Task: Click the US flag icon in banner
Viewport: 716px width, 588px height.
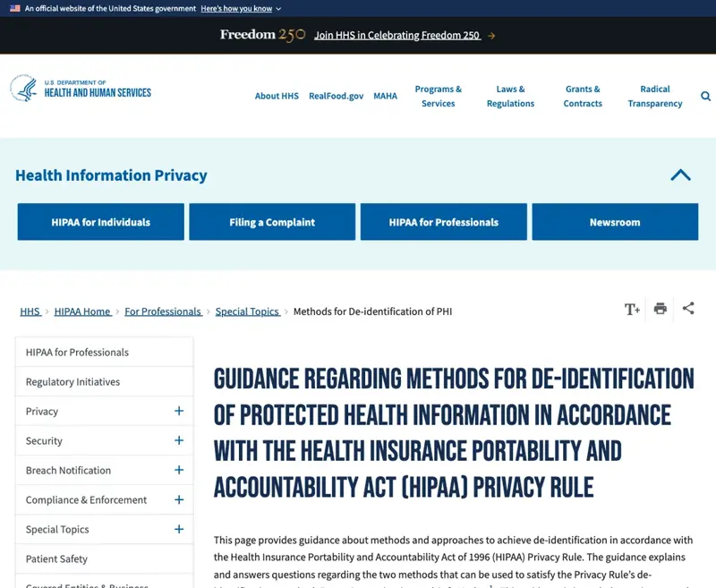Action: pos(15,8)
